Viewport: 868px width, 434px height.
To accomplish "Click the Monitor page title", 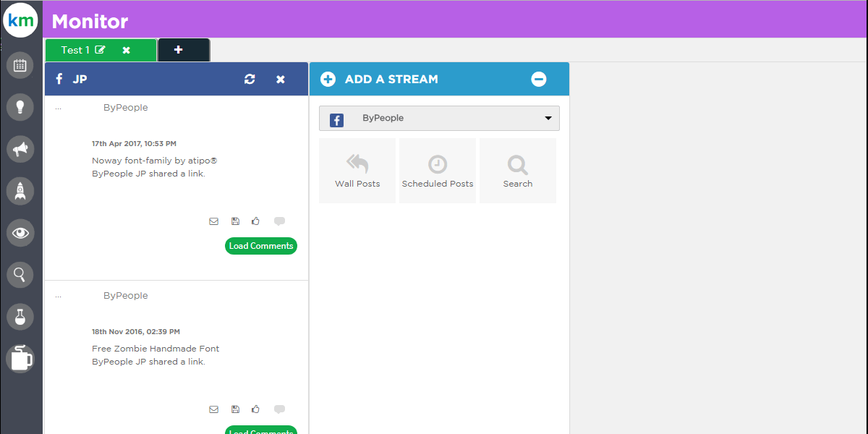I will pyautogui.click(x=90, y=22).
